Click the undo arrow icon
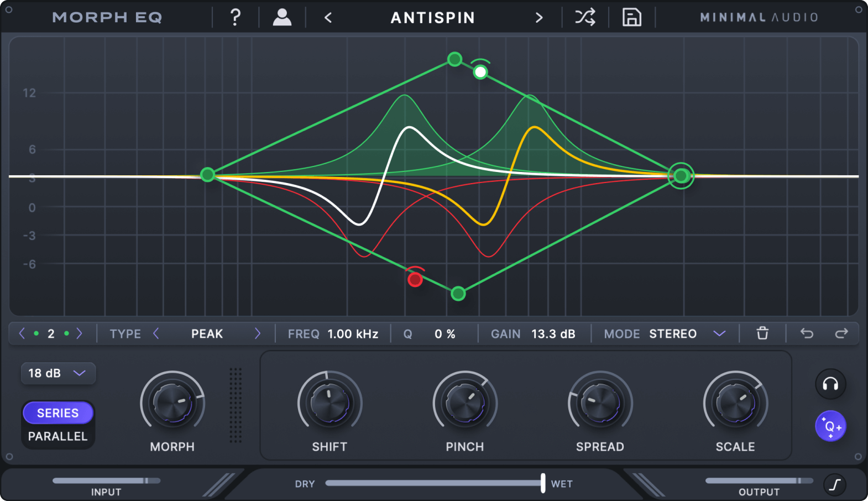868x501 pixels. coord(807,333)
